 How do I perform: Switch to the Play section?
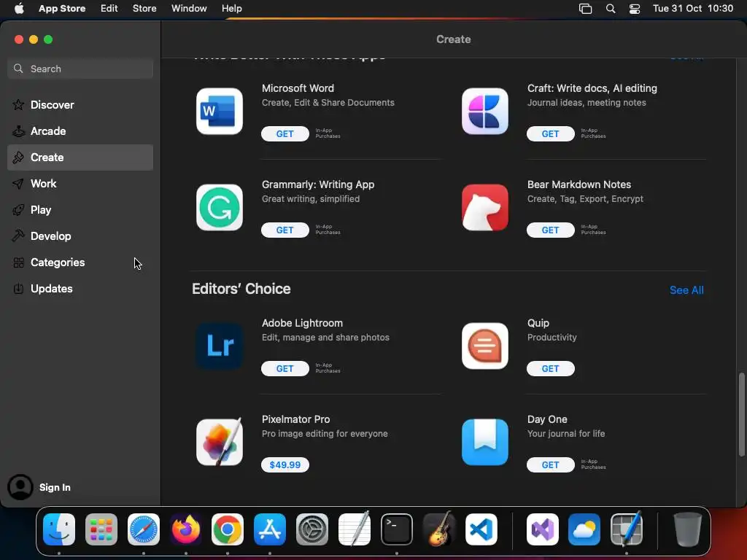pyautogui.click(x=80, y=209)
